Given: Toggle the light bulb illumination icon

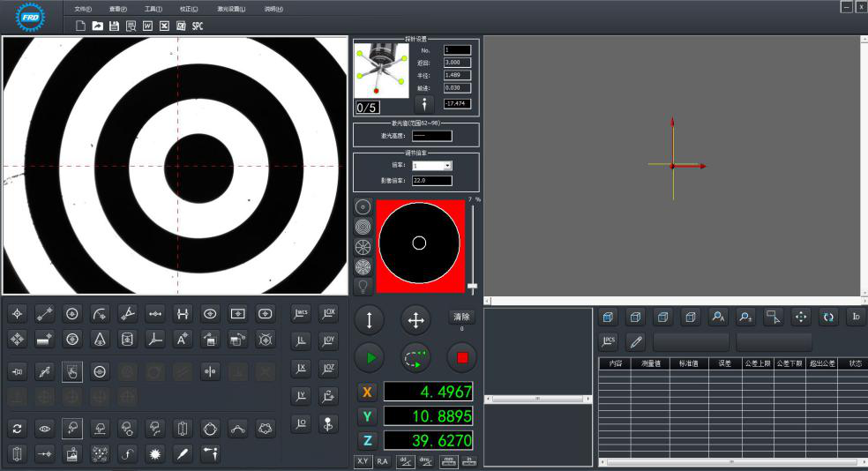Looking at the screenshot, I should click(x=363, y=286).
